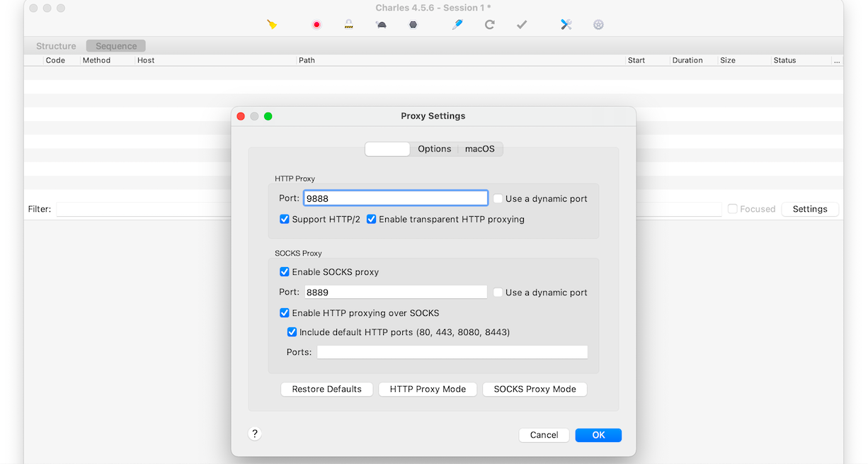Toggle the Focused checkbox in main window
Image resolution: width=868 pixels, height=464 pixels.
(x=733, y=209)
